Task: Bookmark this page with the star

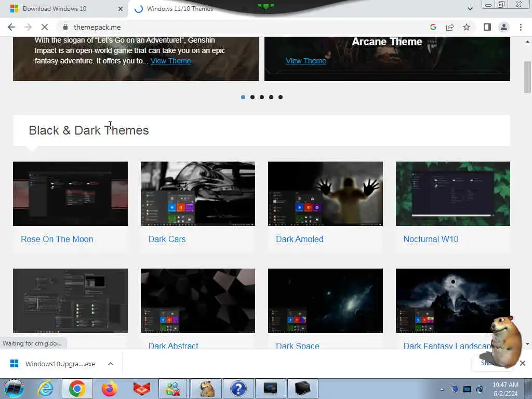Action: click(x=467, y=27)
